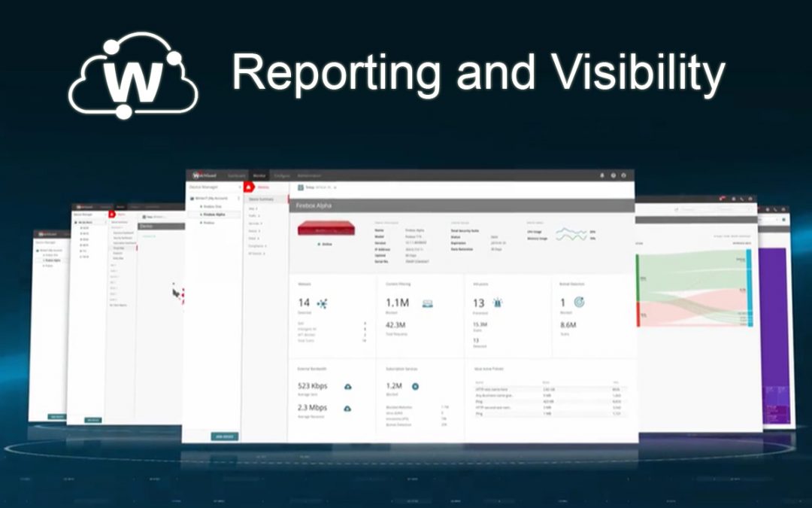
Task: Click the Botnet Detection target icon
Action: [x=580, y=302]
